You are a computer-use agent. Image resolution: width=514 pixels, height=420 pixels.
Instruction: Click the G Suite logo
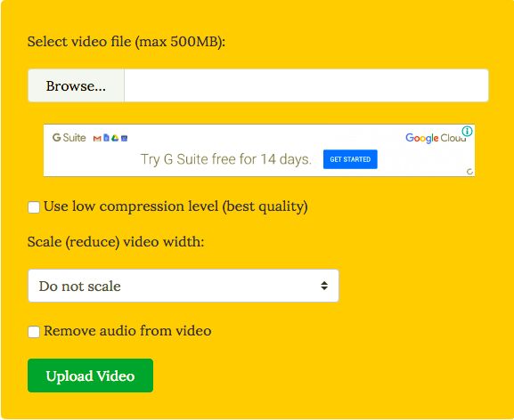[69, 138]
